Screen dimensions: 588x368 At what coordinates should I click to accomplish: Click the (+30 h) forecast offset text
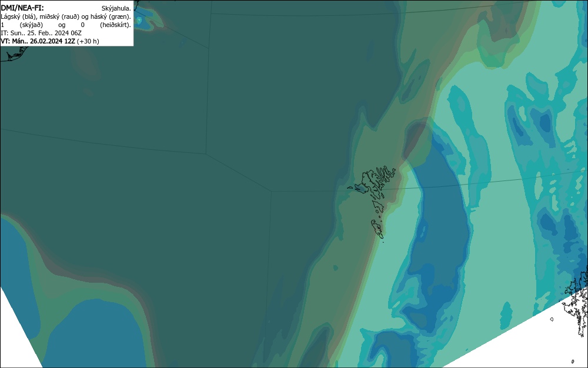pyautogui.click(x=88, y=41)
